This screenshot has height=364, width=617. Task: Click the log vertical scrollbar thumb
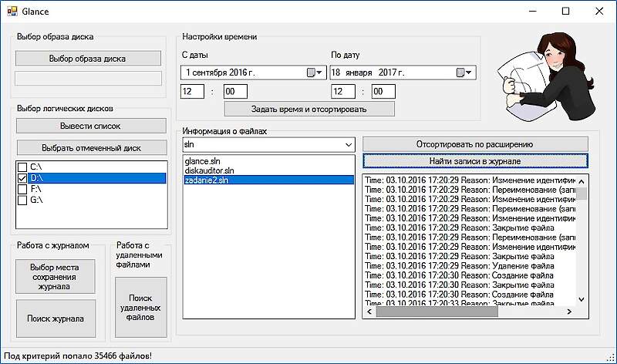[582, 194]
